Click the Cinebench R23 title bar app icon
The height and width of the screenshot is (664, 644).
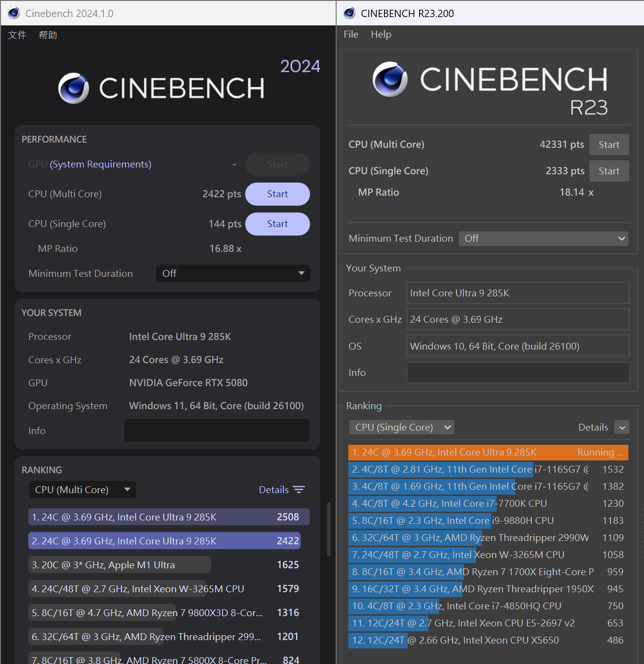(349, 13)
